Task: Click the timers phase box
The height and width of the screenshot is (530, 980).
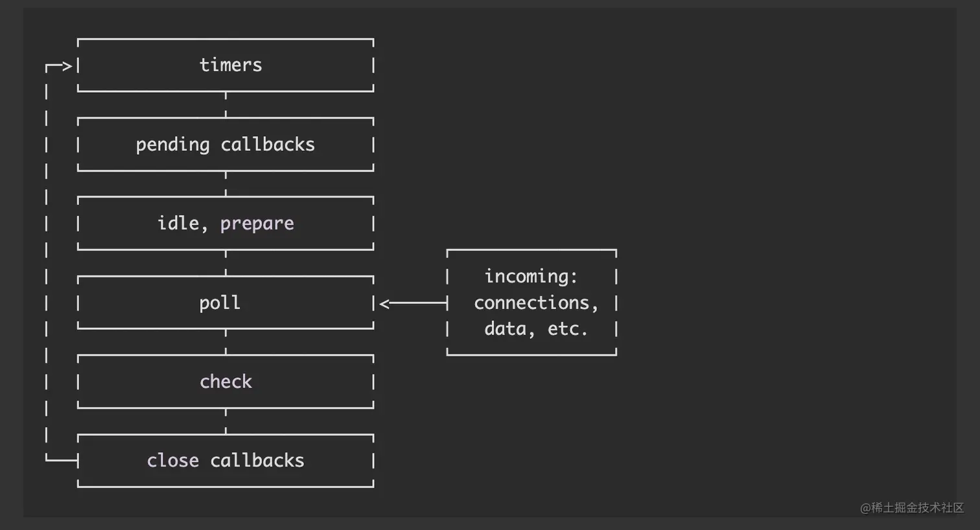Action: click(226, 65)
